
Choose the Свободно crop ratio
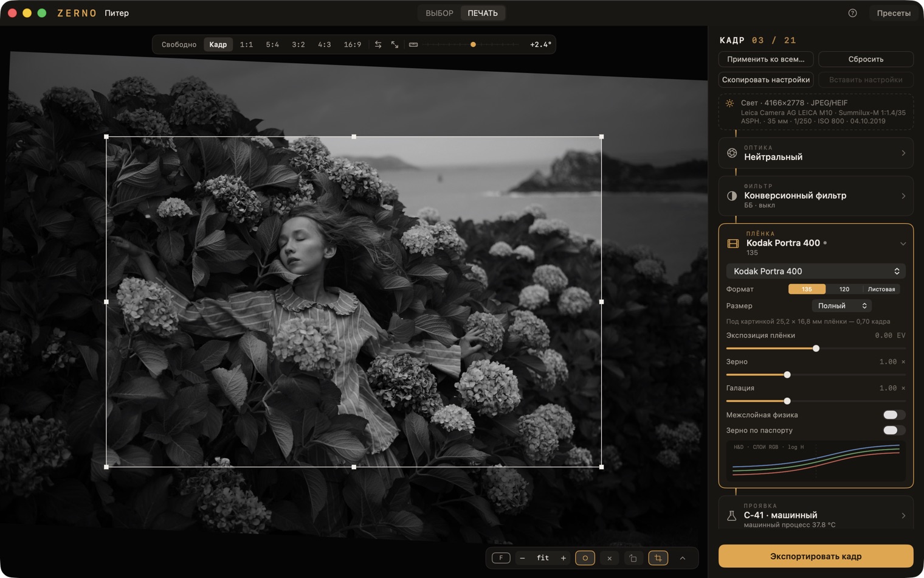coord(179,44)
